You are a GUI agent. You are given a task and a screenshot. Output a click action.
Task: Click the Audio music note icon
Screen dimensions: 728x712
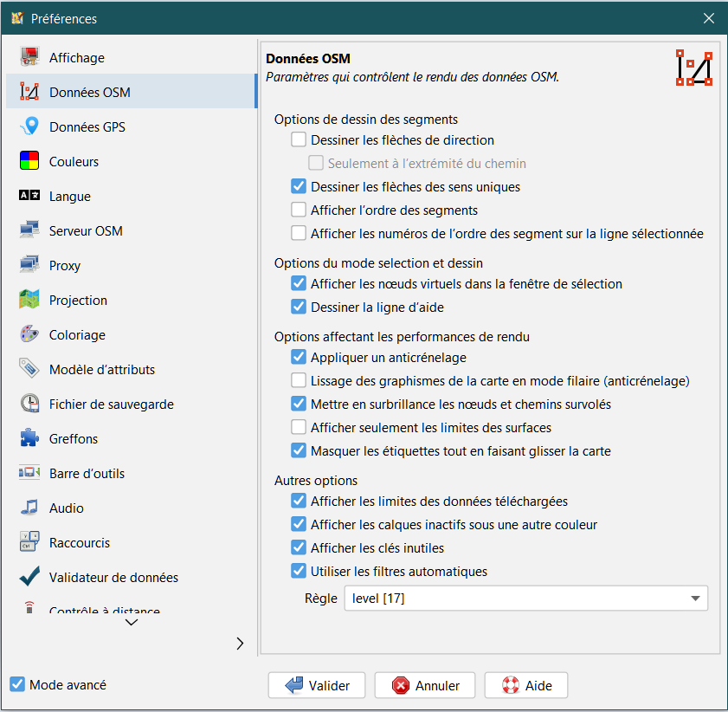click(x=29, y=508)
